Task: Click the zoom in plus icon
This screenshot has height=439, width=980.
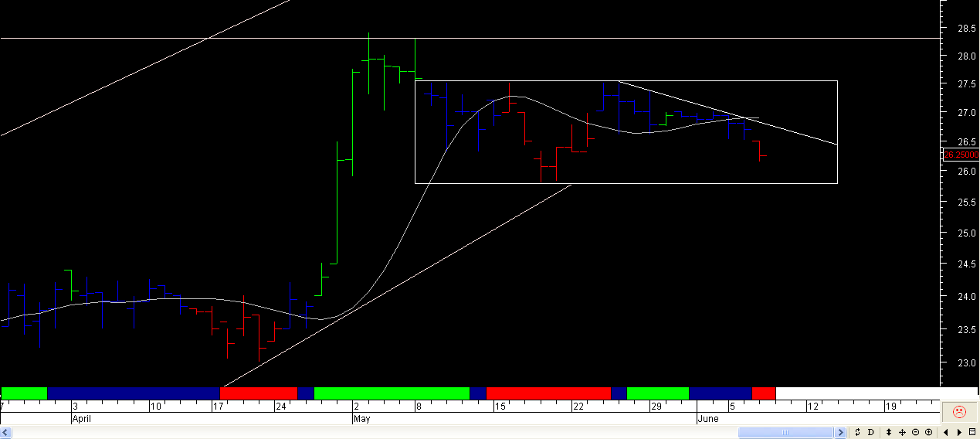Action: click(x=928, y=432)
